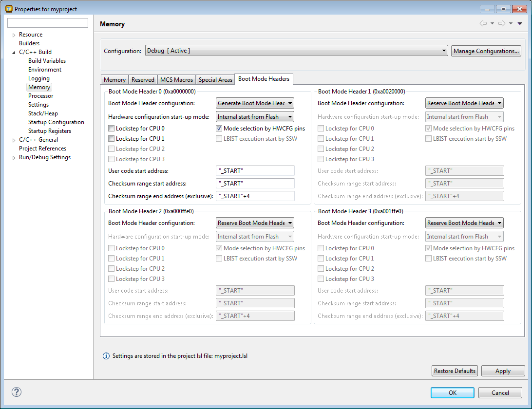Toggle Lockstep for CPU 1 in Header 0

(111, 138)
